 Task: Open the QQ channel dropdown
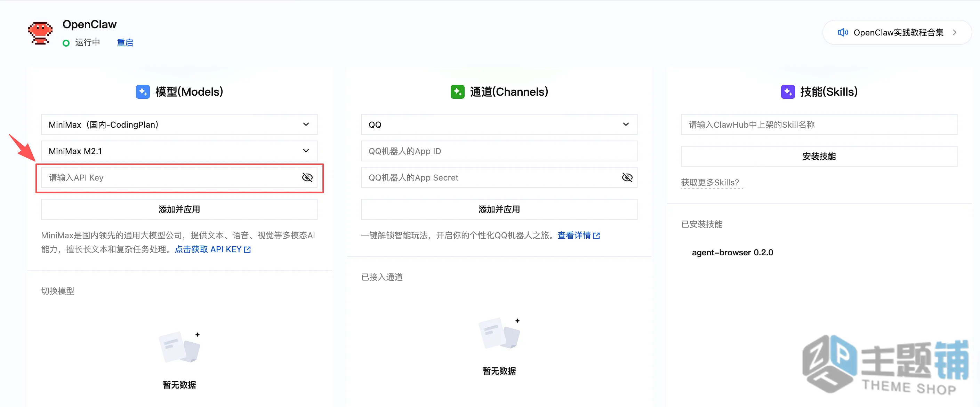(499, 125)
